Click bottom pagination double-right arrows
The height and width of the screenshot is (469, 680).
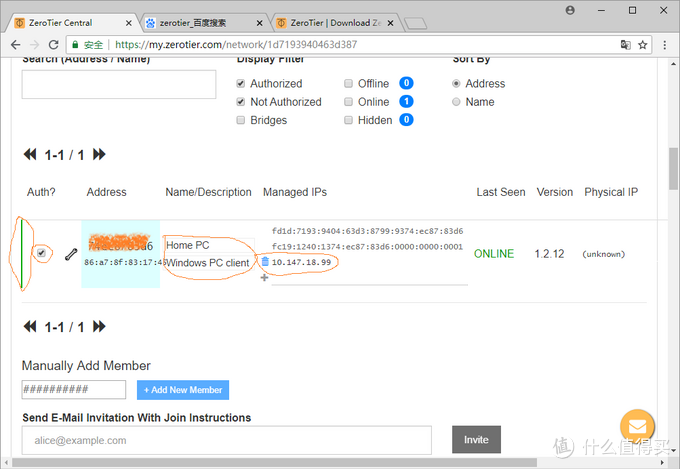click(x=99, y=326)
